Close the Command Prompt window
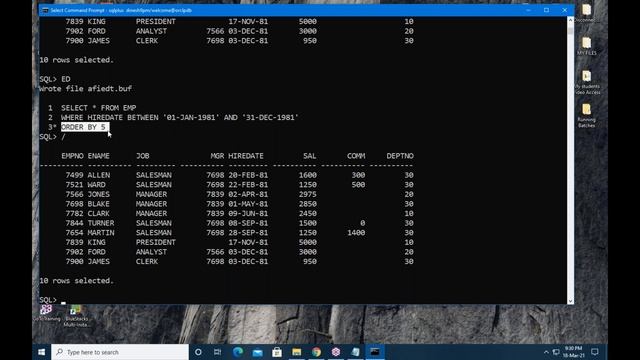Viewport: 640px width, 360px height. (x=565, y=10)
